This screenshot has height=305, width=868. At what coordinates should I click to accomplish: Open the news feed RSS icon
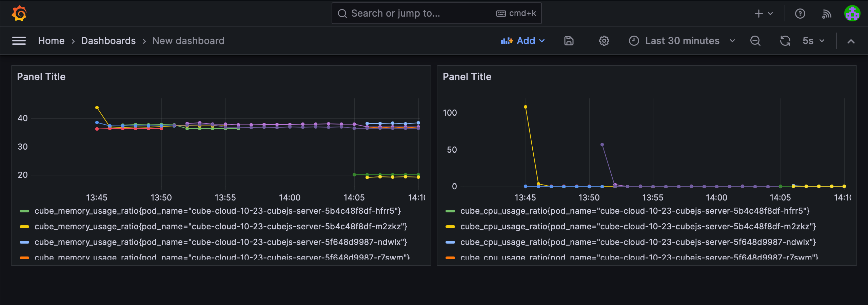point(826,14)
